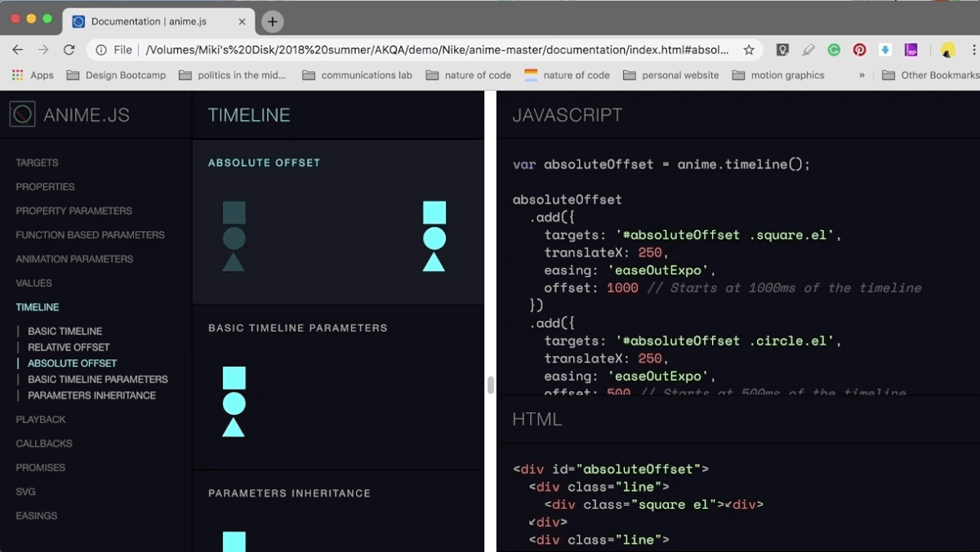980x552 pixels.
Task: Open the purple RP extension icon
Action: click(911, 50)
